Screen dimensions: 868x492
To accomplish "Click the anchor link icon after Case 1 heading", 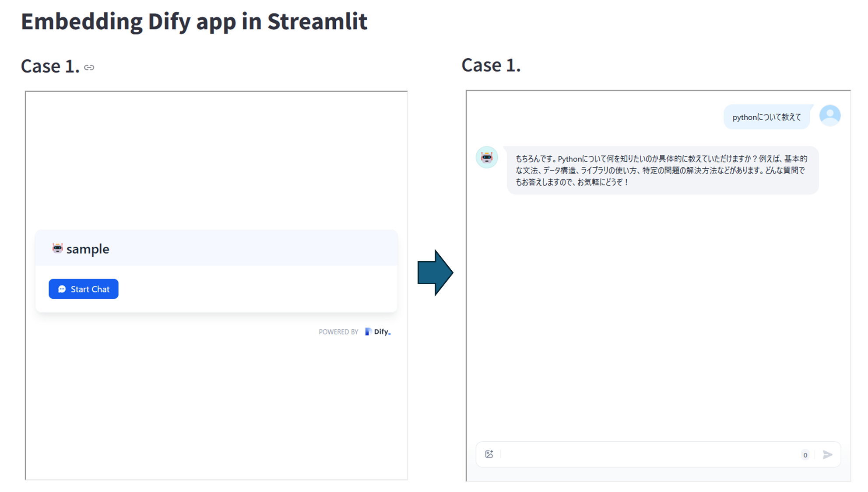I will point(89,67).
